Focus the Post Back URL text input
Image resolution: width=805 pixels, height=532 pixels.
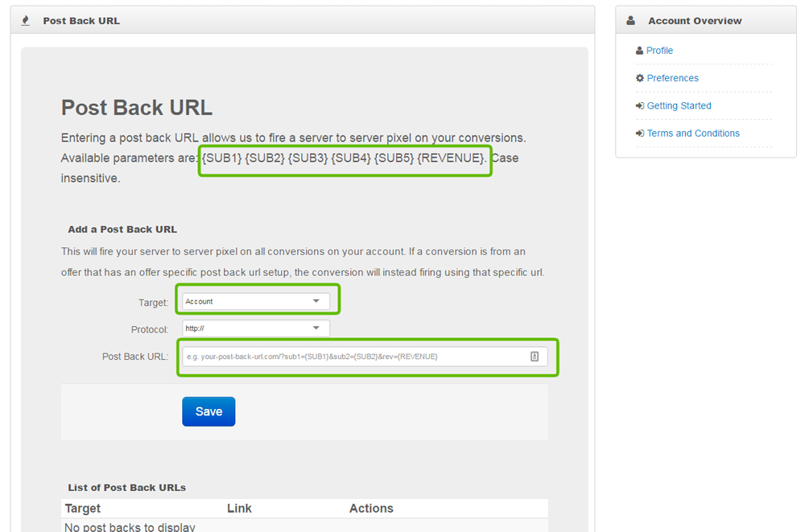[354, 357]
